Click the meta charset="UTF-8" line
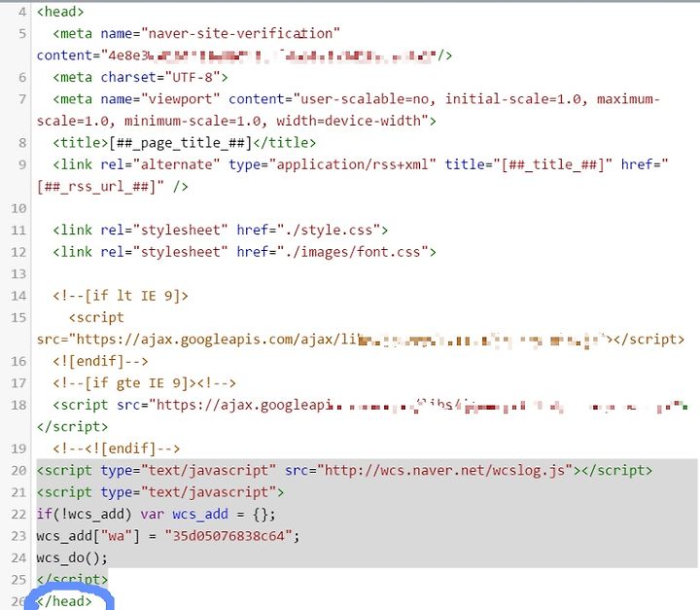 pyautogui.click(x=141, y=77)
